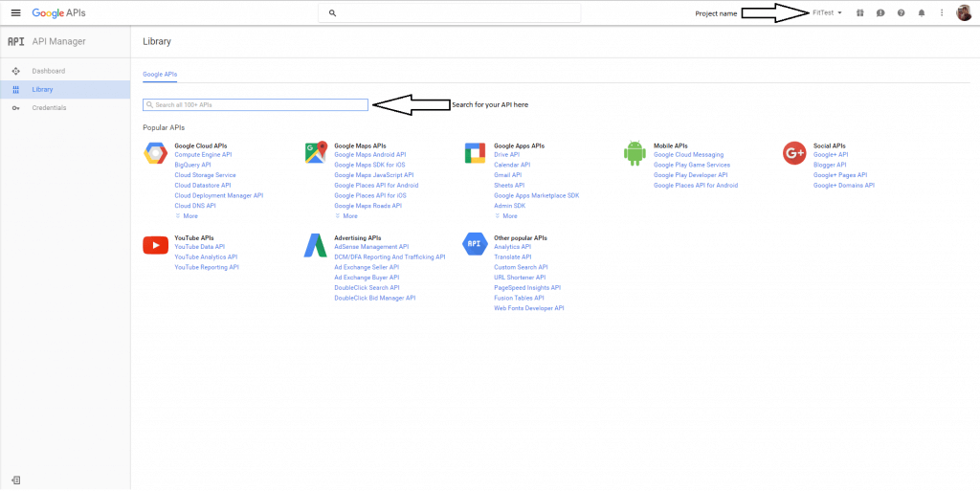Open the hamburger navigation menu

pos(16,12)
